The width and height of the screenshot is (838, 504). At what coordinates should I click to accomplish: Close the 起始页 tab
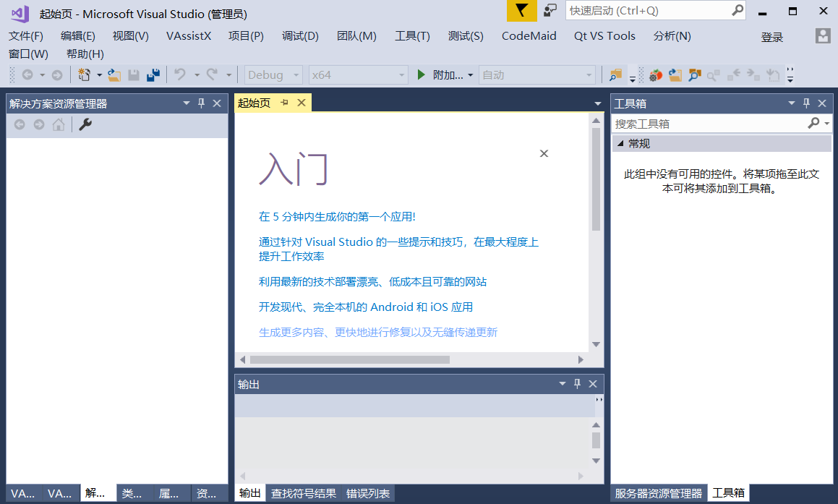[302, 103]
